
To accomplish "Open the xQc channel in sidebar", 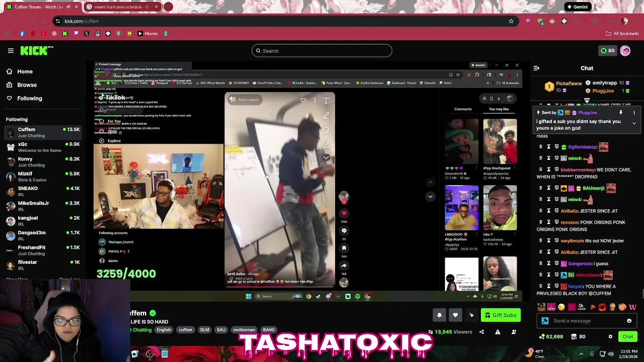I will 43,147.
